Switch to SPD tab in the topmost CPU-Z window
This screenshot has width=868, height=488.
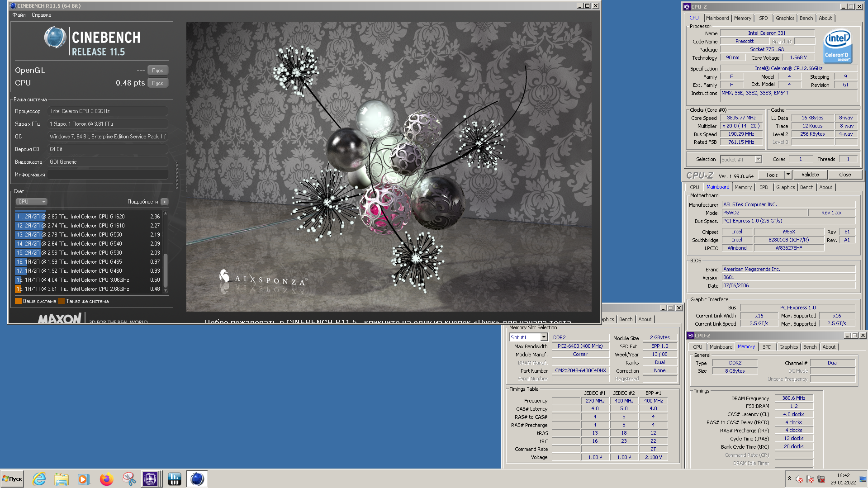[764, 18]
